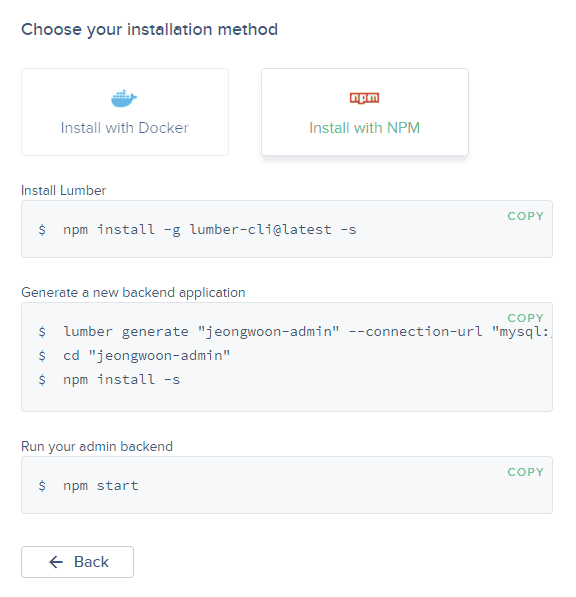
Task: Click the left arrow icon in Back button
Action: [56, 562]
